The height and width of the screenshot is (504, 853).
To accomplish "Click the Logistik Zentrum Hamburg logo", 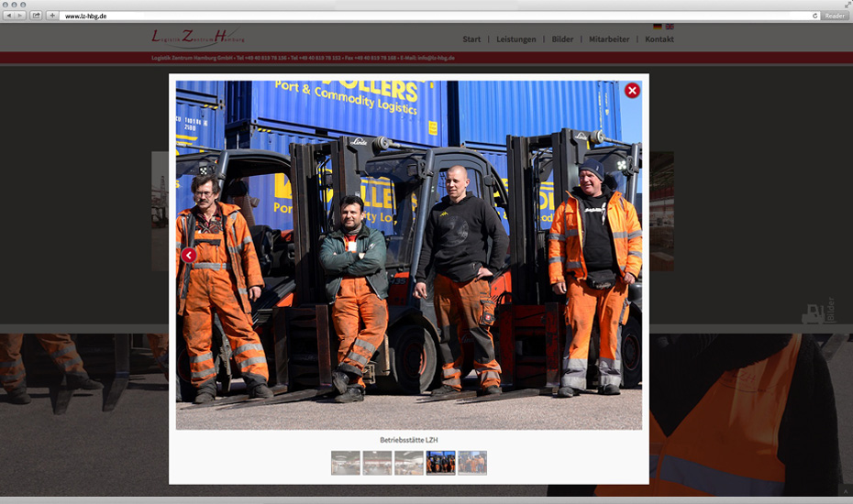I will tap(198, 38).
